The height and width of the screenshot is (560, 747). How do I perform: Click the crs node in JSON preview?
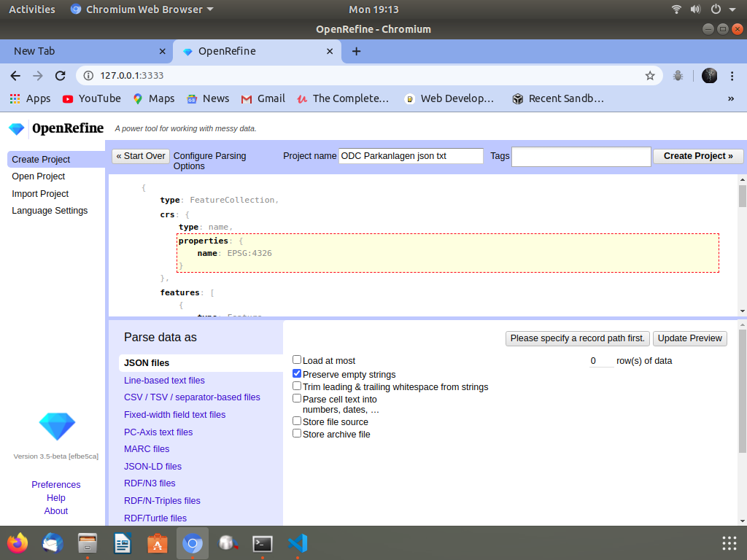(x=167, y=215)
